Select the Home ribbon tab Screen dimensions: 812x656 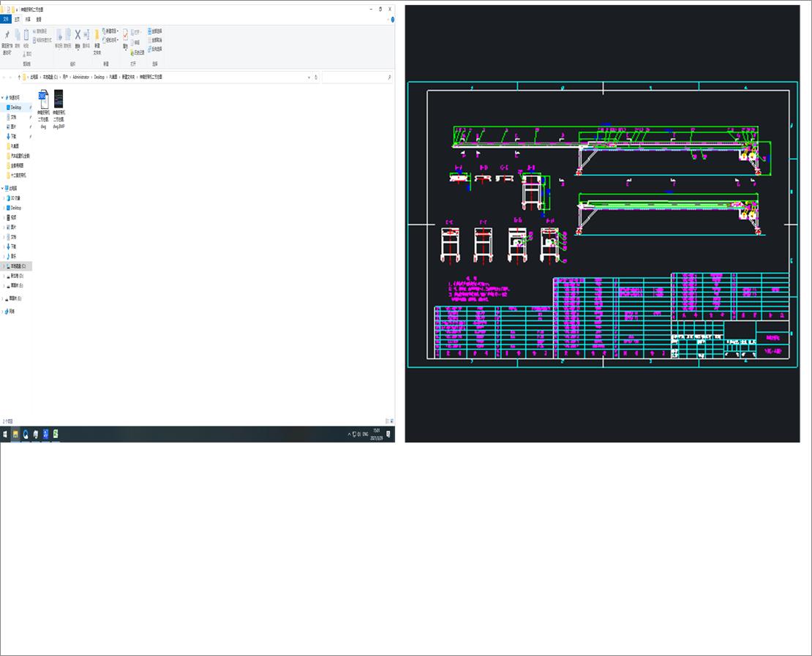pyautogui.click(x=17, y=20)
